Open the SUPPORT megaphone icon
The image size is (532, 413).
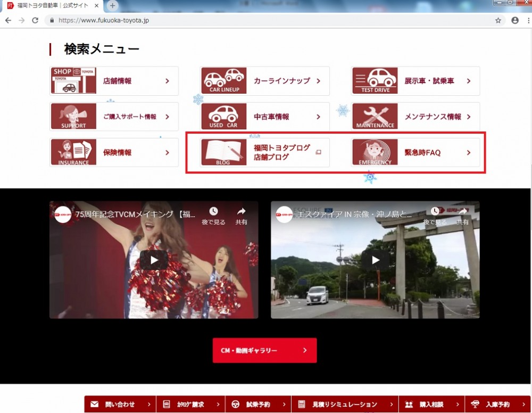point(73,117)
